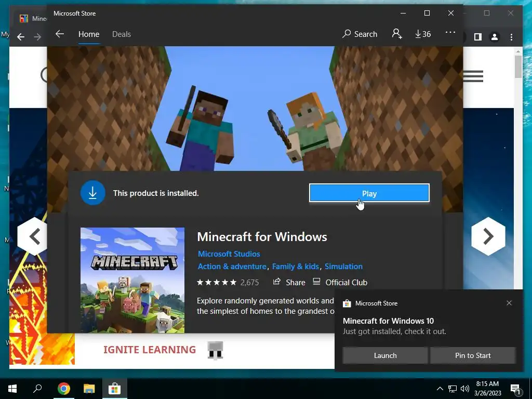Viewport: 532px width, 399px height.
Task: Open the clock showing 8:15 AM
Action: click(487, 389)
